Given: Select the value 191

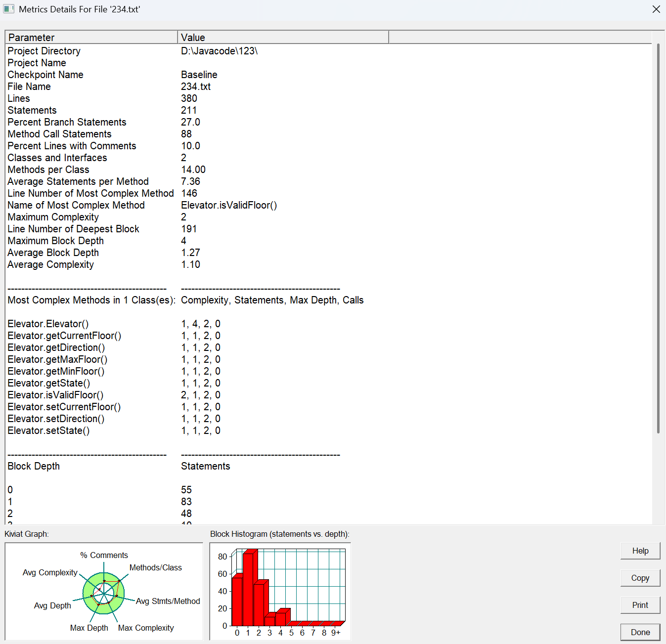Looking at the screenshot, I should tap(189, 229).
